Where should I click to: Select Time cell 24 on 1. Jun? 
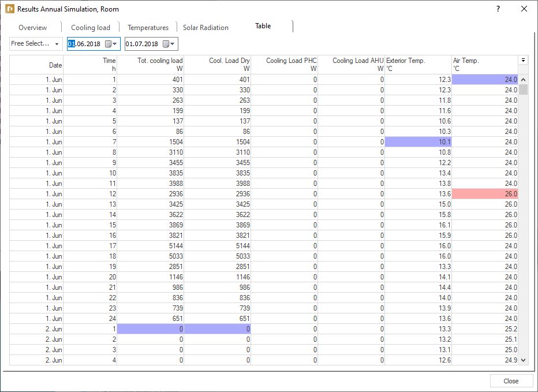coord(90,319)
